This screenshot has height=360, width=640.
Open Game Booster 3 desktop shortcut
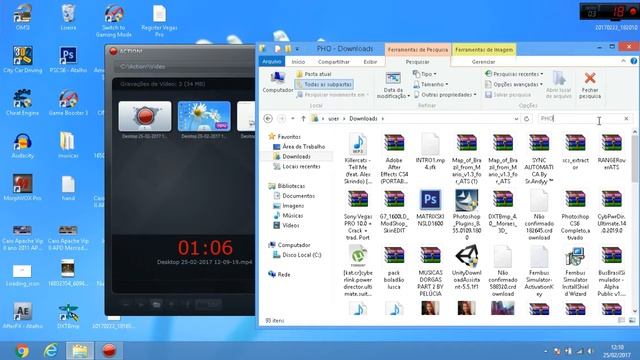[x=68, y=102]
